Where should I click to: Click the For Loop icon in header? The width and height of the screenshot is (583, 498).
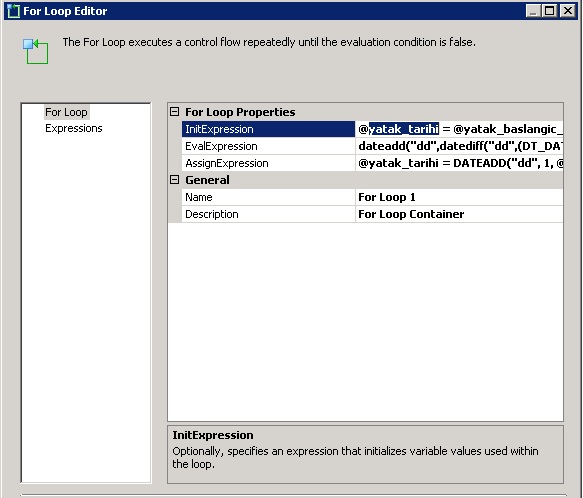click(35, 51)
